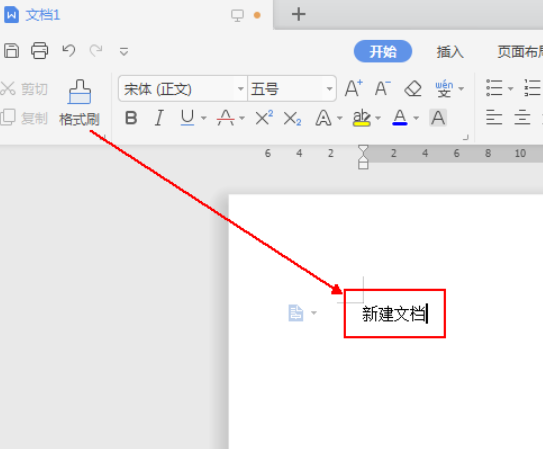Toggle Bold formatting
The image size is (543, 449).
tap(131, 118)
